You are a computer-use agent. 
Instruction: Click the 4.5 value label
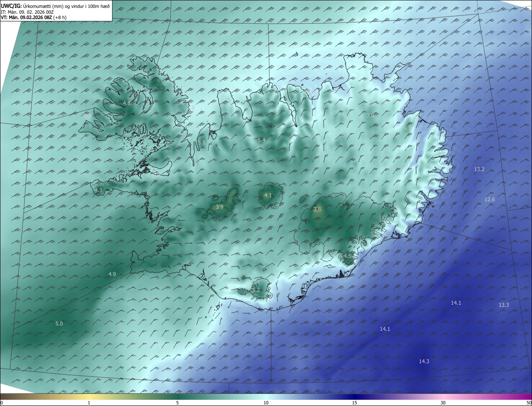348,256
